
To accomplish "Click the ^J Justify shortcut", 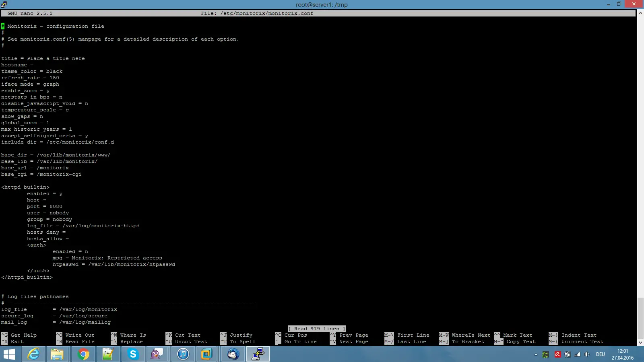I will (236, 335).
